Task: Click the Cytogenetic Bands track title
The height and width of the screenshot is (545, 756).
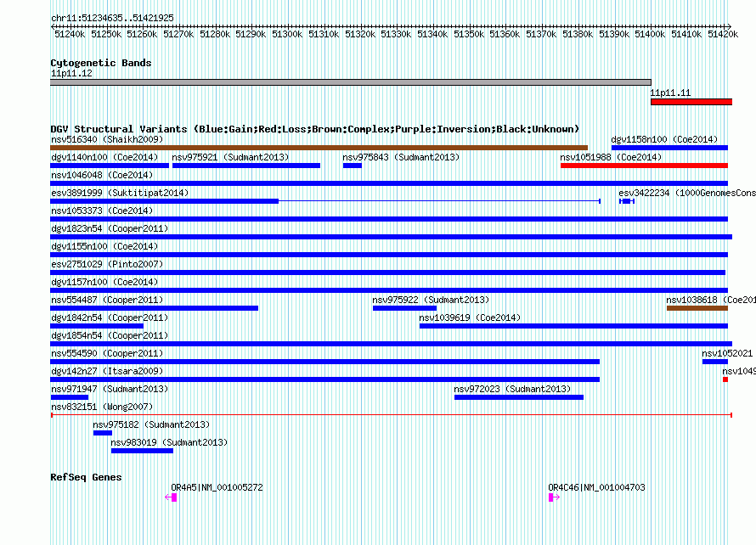Action: pos(101,63)
